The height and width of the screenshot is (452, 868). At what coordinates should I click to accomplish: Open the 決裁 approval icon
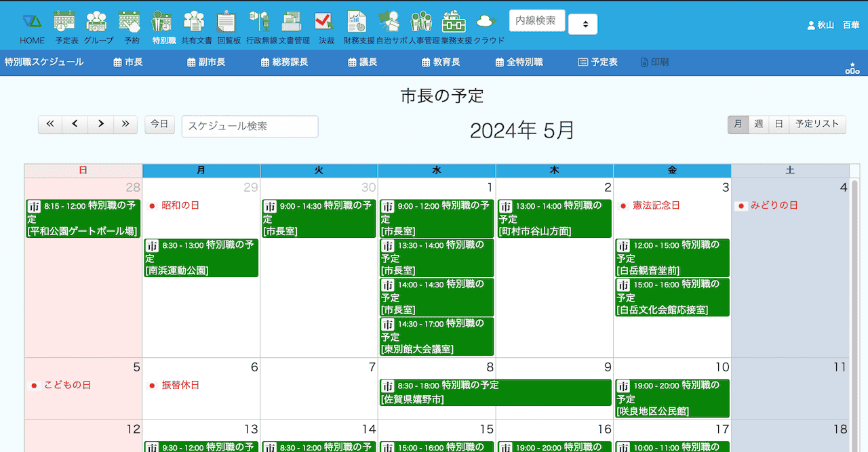point(326,28)
